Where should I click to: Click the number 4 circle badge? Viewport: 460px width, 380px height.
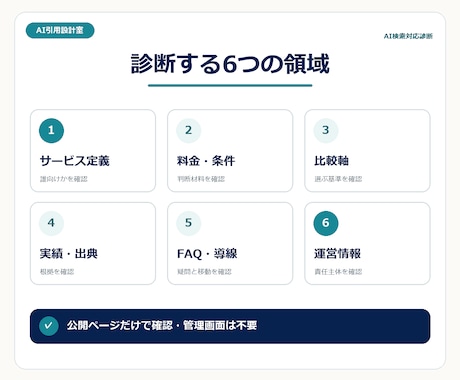tap(51, 223)
